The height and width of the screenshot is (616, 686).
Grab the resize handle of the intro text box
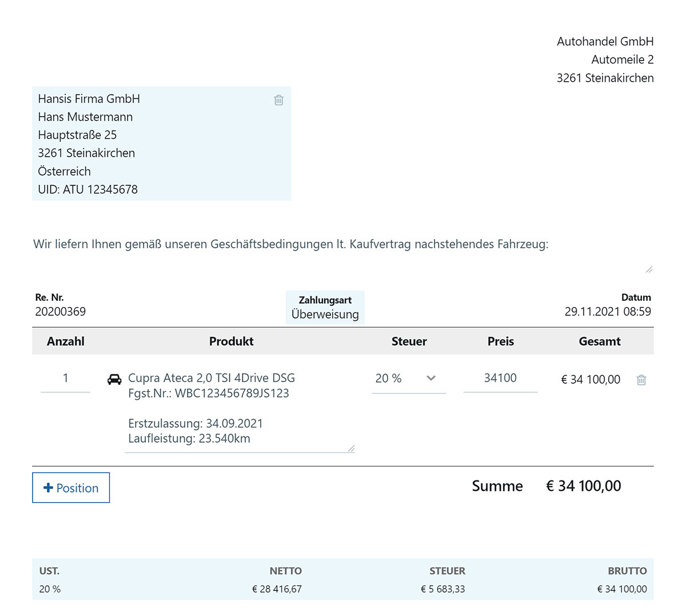pyautogui.click(x=649, y=269)
